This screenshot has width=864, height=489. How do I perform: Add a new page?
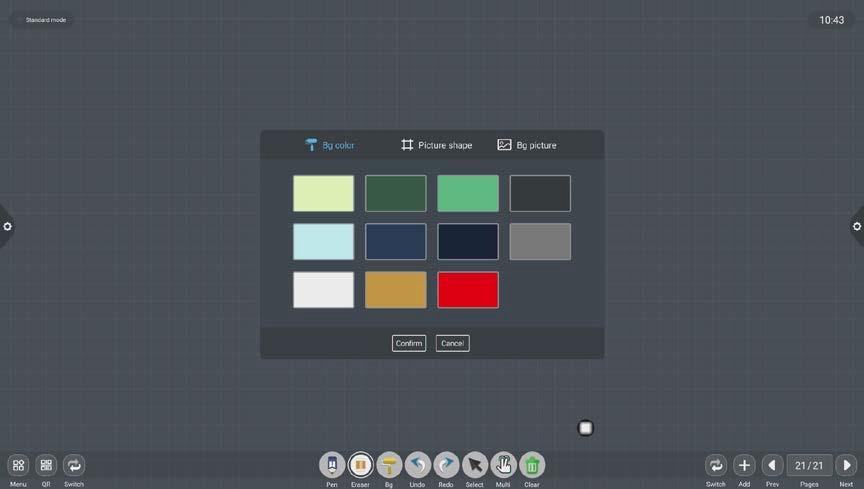click(744, 465)
